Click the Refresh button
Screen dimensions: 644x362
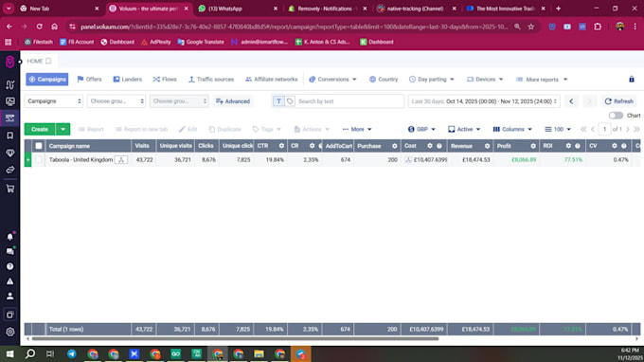[x=619, y=101]
